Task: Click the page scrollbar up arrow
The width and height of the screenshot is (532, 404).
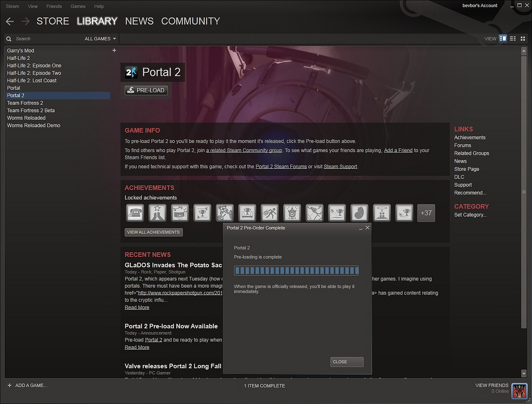Action: [524, 51]
